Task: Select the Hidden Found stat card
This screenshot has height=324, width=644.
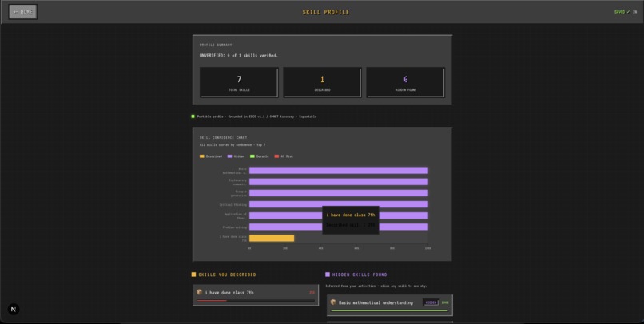Action: (x=405, y=82)
